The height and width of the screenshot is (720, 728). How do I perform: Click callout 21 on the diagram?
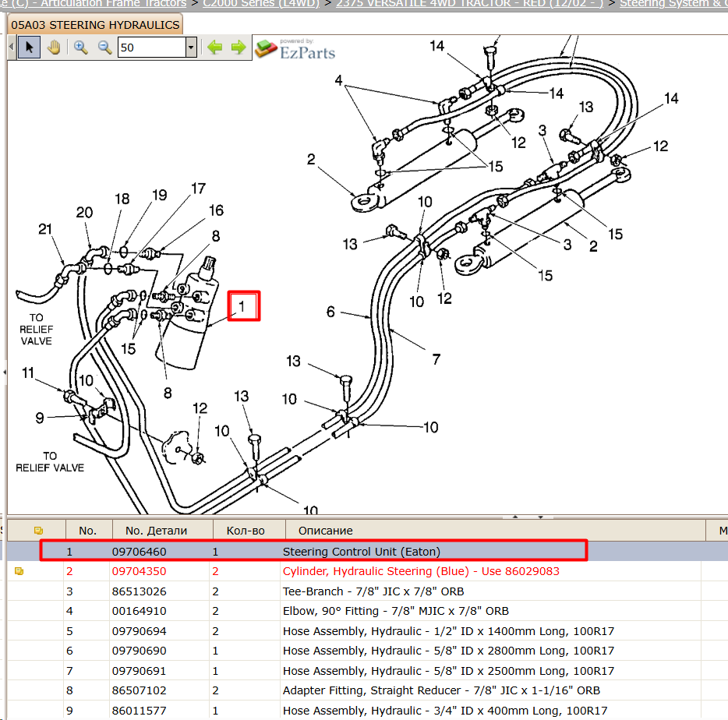[x=45, y=229]
